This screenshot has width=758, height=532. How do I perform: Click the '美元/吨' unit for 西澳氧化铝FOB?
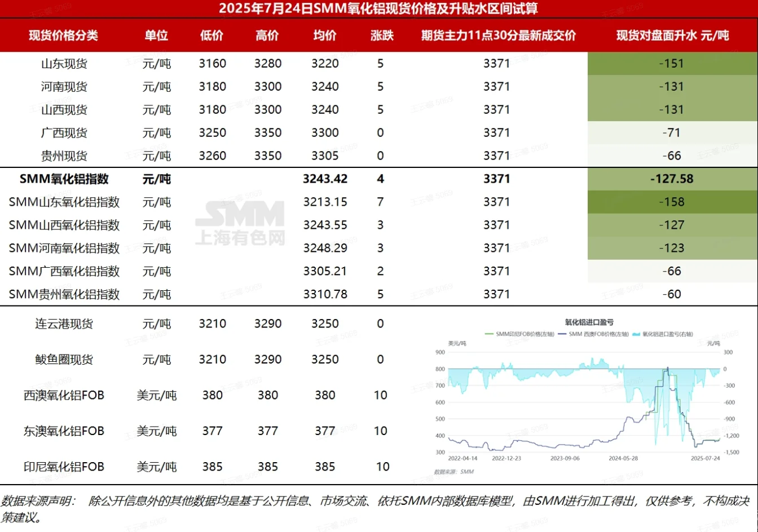pyautogui.click(x=157, y=396)
